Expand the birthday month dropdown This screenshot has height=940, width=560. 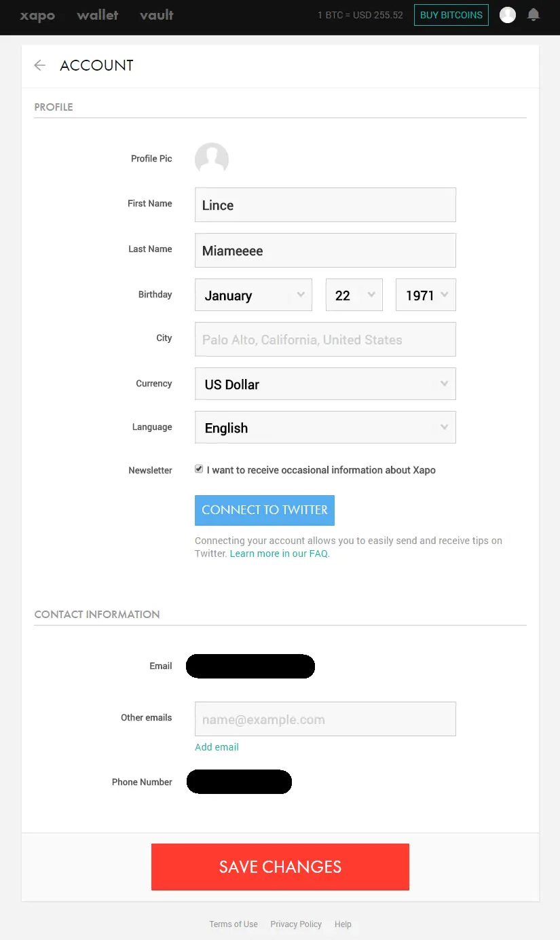(253, 295)
